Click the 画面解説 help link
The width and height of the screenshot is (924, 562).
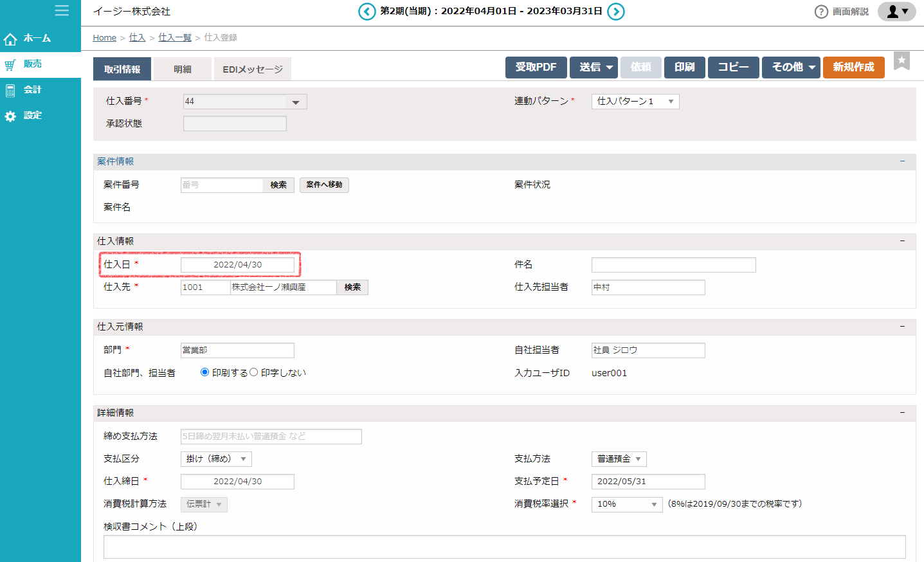coord(850,12)
